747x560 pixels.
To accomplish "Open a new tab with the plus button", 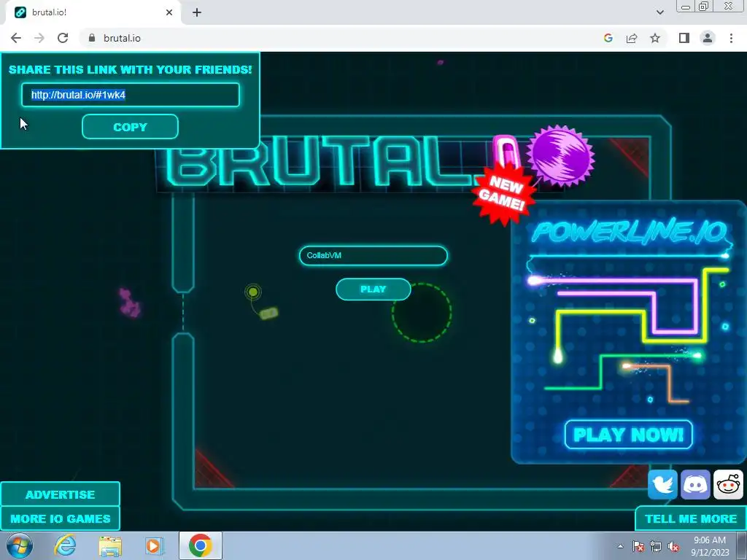I will (197, 12).
